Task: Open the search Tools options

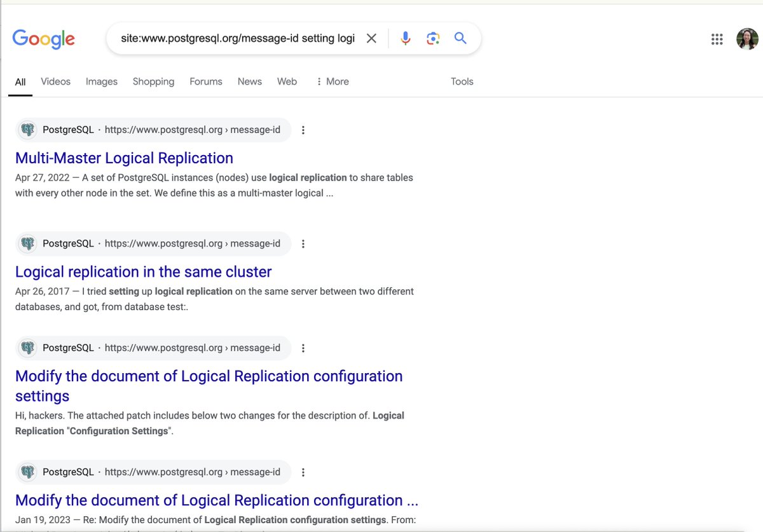Action: (462, 81)
